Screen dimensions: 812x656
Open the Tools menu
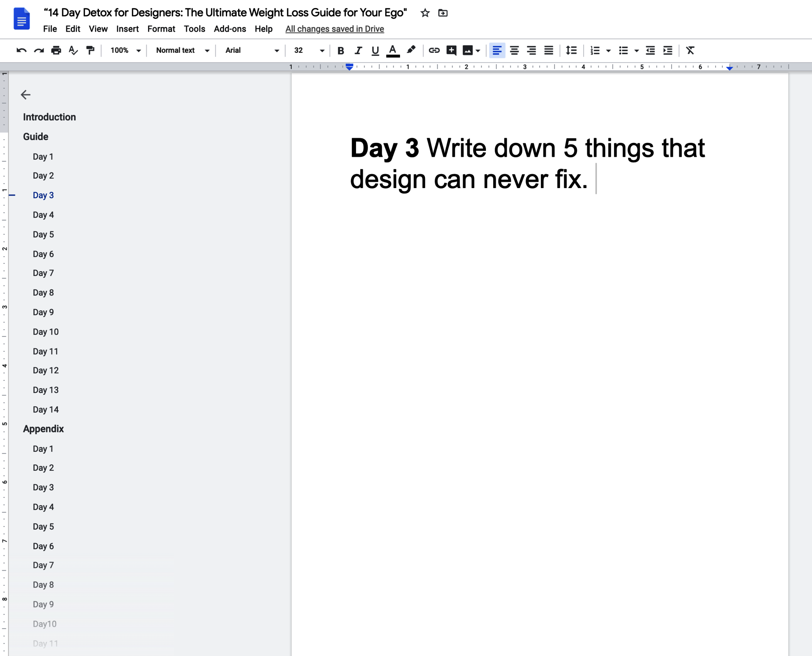click(x=195, y=29)
